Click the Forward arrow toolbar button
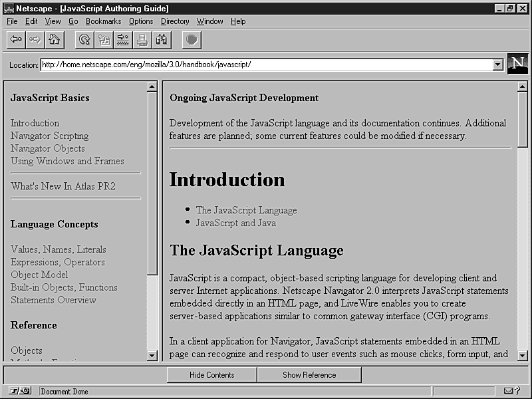 pos(35,40)
